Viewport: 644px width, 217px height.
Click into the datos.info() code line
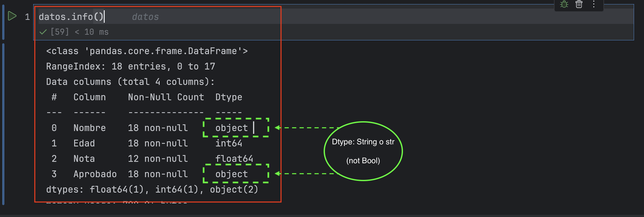[71, 17]
